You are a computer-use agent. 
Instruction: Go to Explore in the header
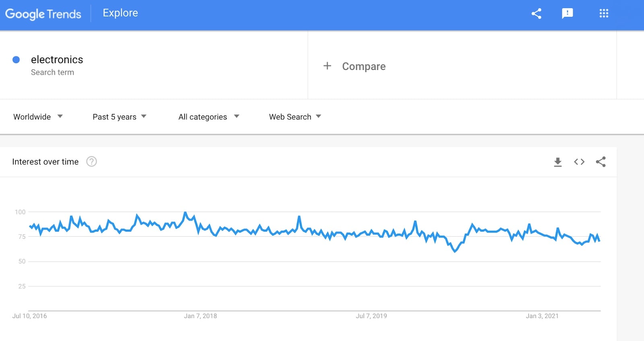tap(120, 13)
